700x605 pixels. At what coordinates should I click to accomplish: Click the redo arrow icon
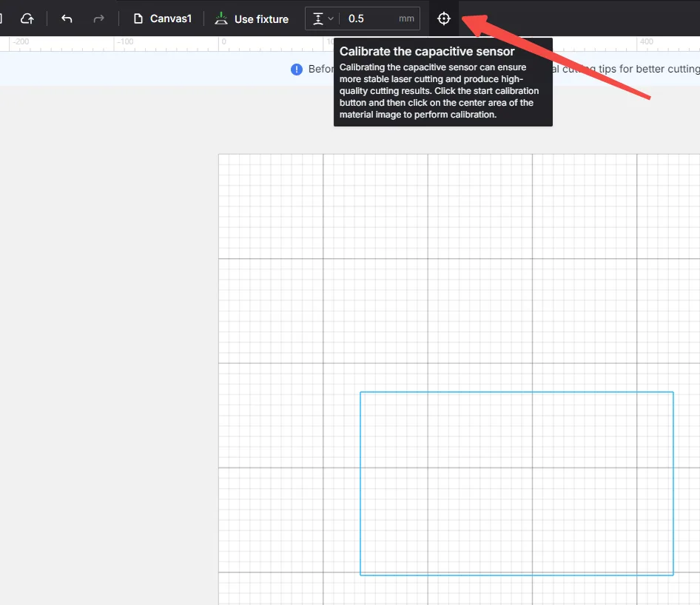pyautogui.click(x=98, y=18)
